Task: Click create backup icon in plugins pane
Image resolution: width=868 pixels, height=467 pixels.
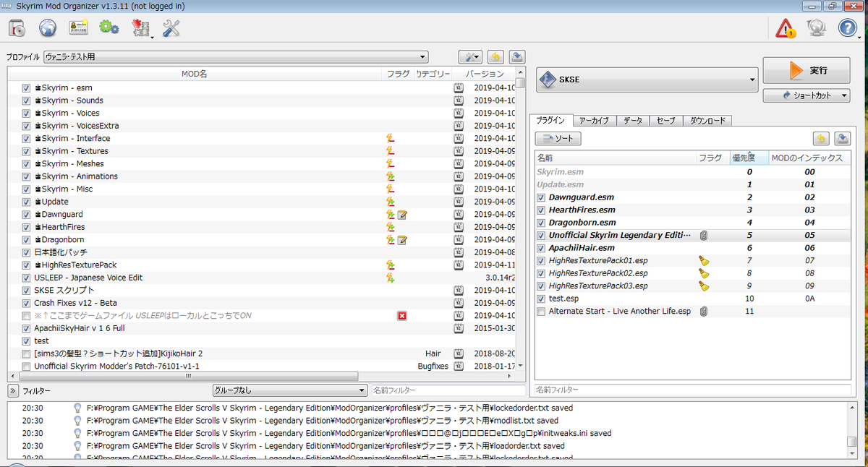Action: [842, 139]
